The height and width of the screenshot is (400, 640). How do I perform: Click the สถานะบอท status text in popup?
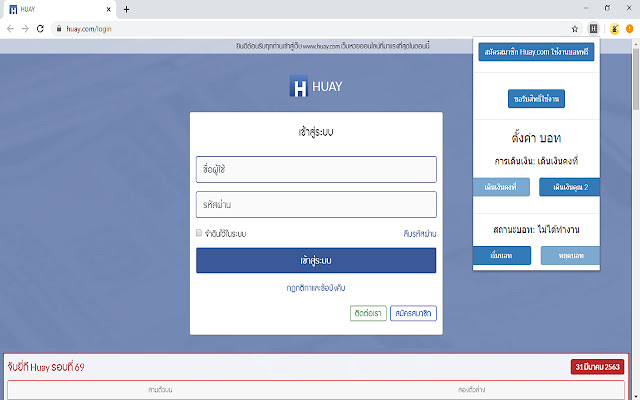point(536,229)
